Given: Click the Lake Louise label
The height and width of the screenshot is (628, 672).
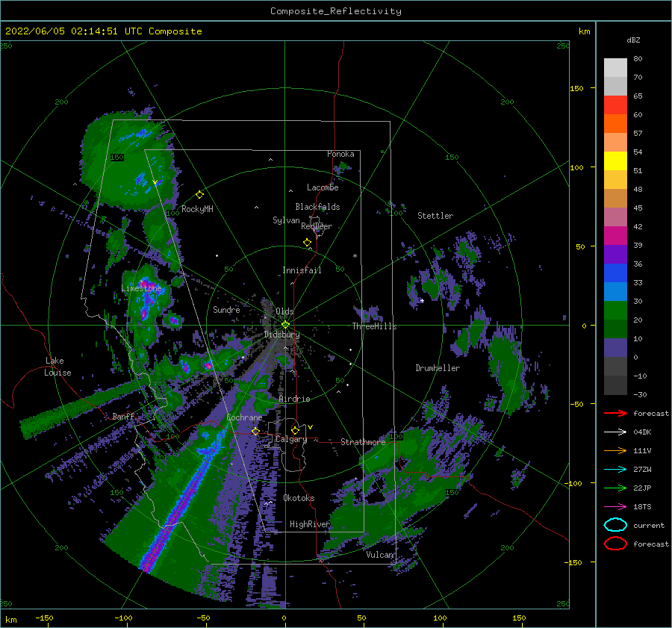Looking at the screenshot, I should pyautogui.click(x=57, y=367).
